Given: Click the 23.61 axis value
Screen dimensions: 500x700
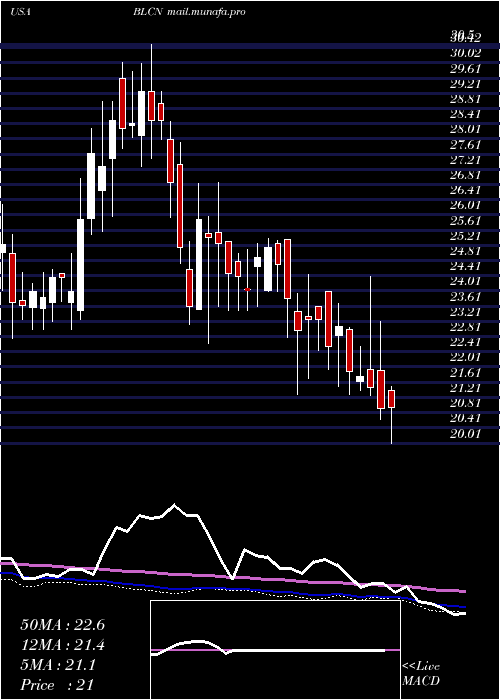Looking at the screenshot, I should [466, 296].
